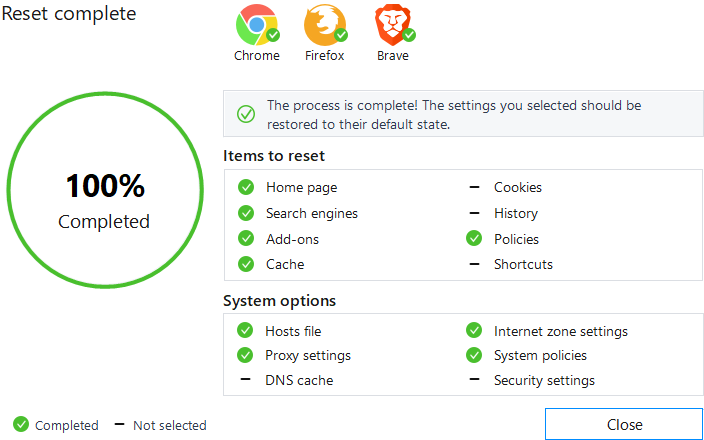Click the Brave text label under the icon
The height and width of the screenshot is (440, 704).
393,56
